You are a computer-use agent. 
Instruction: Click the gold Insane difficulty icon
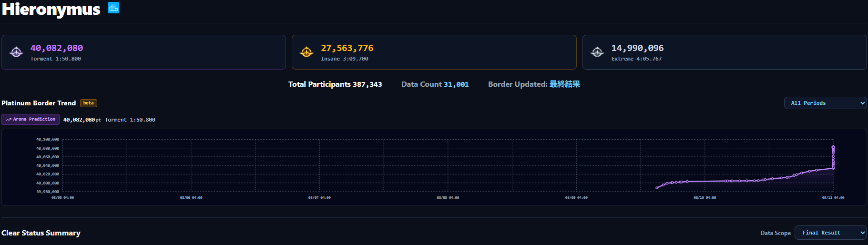click(306, 52)
